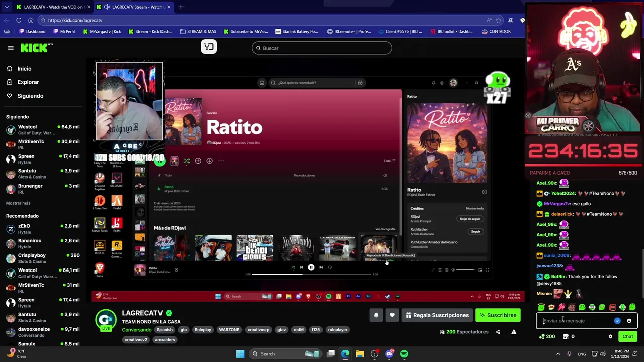
Task: Click the LAGRECATV channel avatar
Action: (x=106, y=320)
